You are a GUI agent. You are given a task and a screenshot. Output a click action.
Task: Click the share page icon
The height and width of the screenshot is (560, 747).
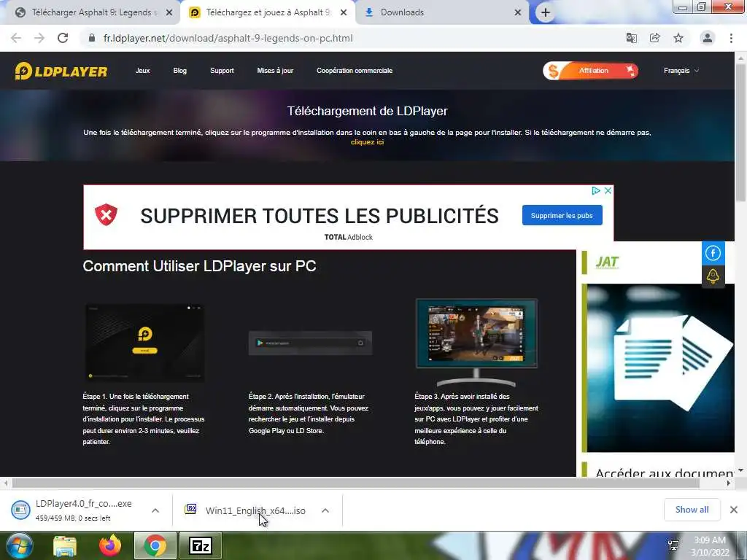pyautogui.click(x=655, y=38)
